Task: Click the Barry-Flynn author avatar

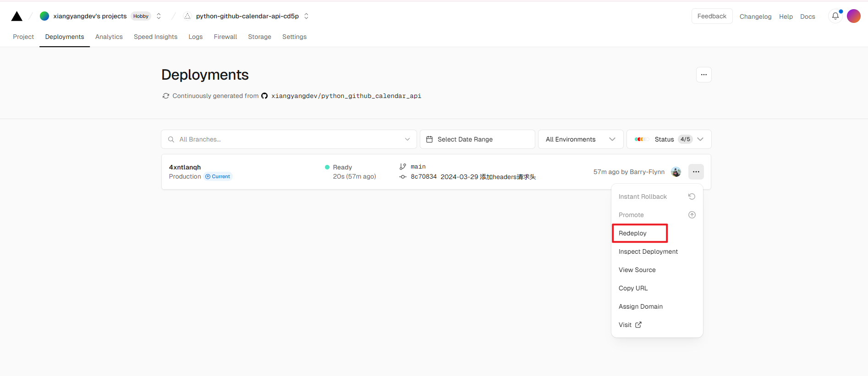Action: coord(676,172)
